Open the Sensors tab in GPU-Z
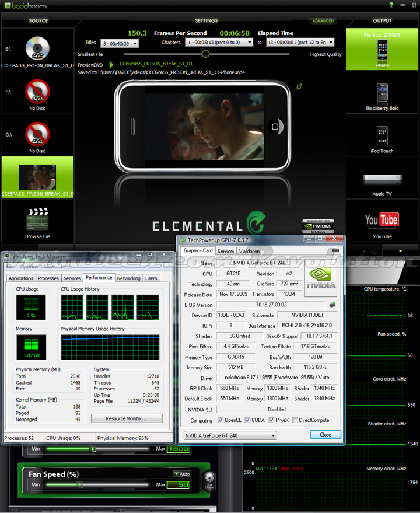The width and height of the screenshot is (420, 513). [226, 252]
